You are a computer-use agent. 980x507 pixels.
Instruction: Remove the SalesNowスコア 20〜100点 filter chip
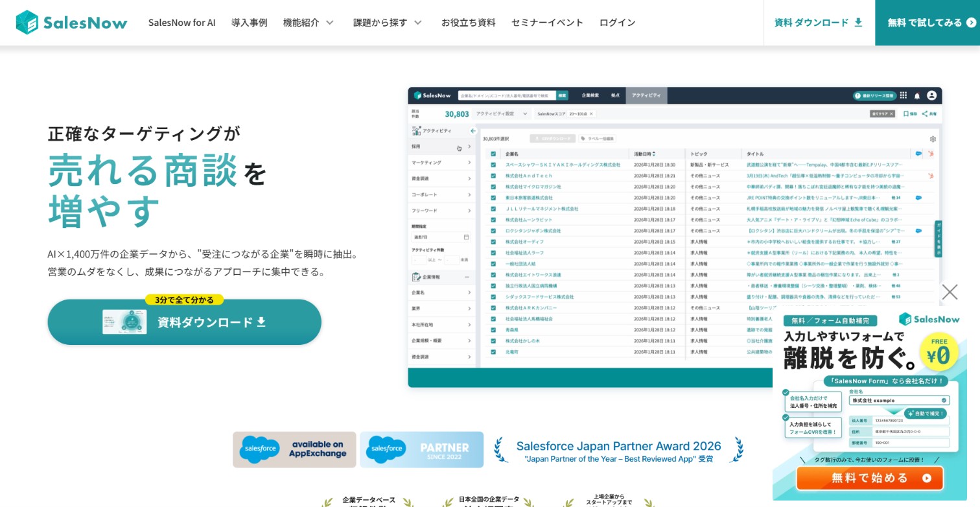pos(591,113)
